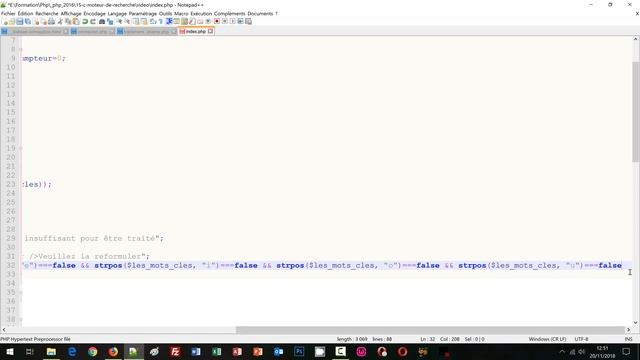Open the Édition menu
Screen dimensions: 640x360
point(25,13)
